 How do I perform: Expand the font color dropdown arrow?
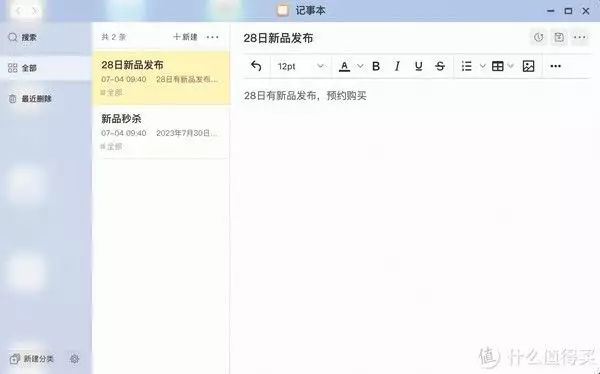click(360, 66)
